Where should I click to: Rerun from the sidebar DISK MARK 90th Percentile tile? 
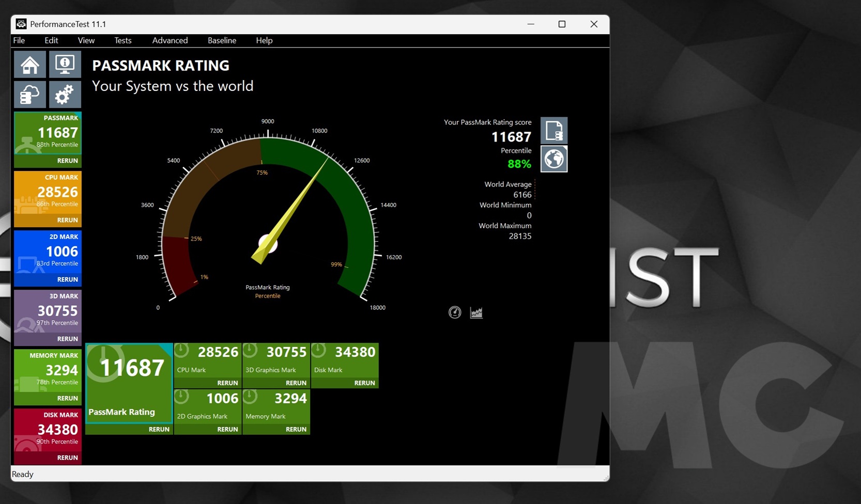coord(68,458)
